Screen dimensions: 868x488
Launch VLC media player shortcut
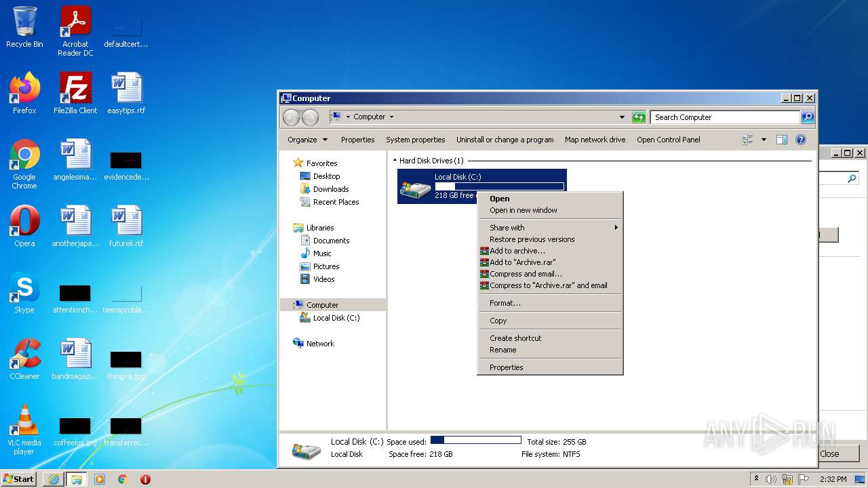[x=24, y=430]
